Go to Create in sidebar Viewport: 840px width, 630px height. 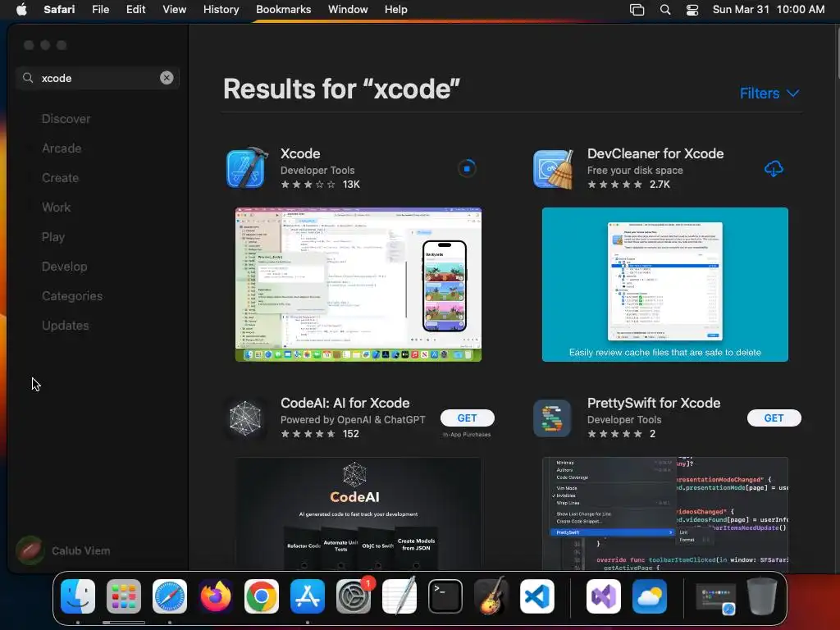pyautogui.click(x=60, y=178)
